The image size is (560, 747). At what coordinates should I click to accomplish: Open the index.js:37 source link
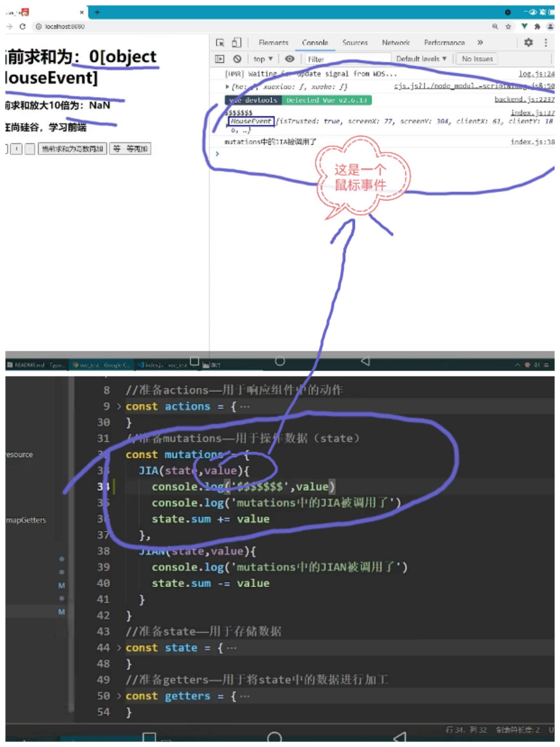(x=532, y=113)
